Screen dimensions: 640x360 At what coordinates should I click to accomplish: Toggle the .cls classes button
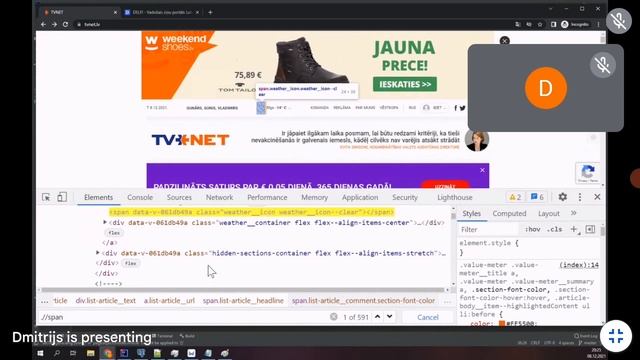555,229
